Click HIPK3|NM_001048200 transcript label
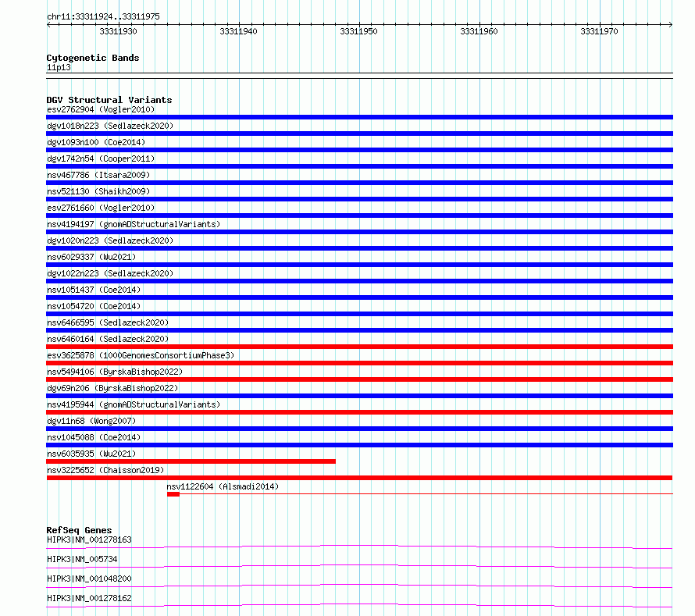The width and height of the screenshot is (695, 616). pyautogui.click(x=89, y=579)
